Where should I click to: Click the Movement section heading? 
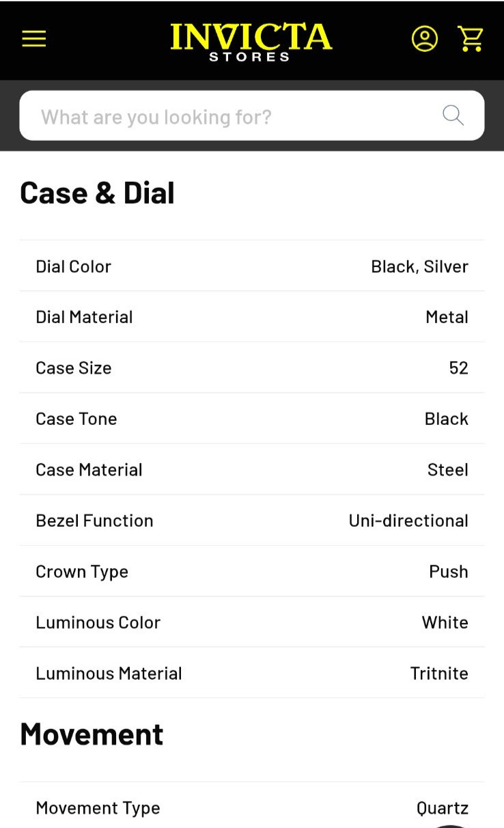(92, 734)
